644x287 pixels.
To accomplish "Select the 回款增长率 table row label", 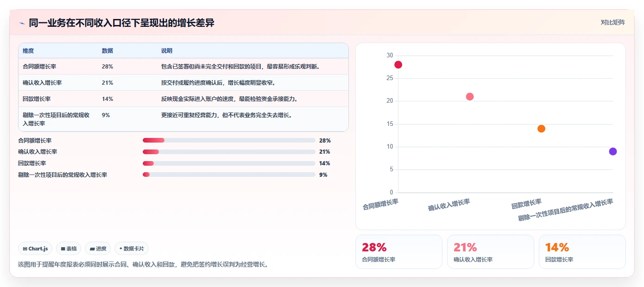I will pyautogui.click(x=37, y=99).
